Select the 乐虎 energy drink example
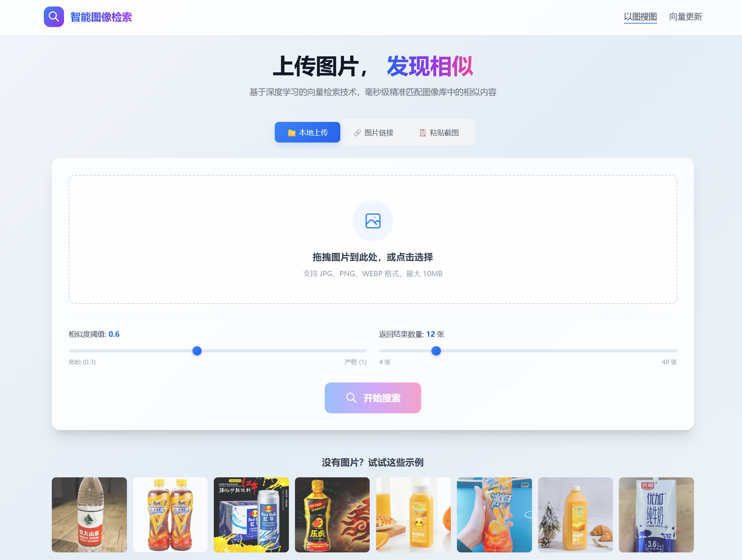The height and width of the screenshot is (560, 742). [x=332, y=515]
